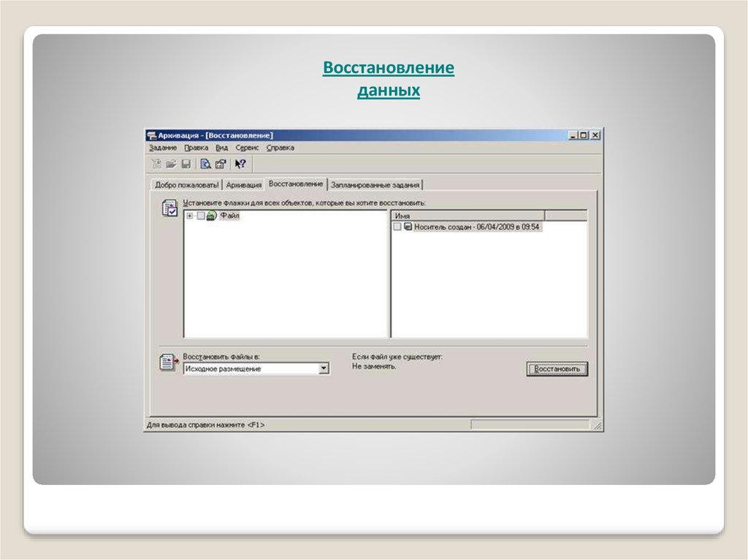Viewport: 748px width, 560px height.
Task: Click the Save floppy-disk toolbar icon
Action: pyautogui.click(x=186, y=164)
